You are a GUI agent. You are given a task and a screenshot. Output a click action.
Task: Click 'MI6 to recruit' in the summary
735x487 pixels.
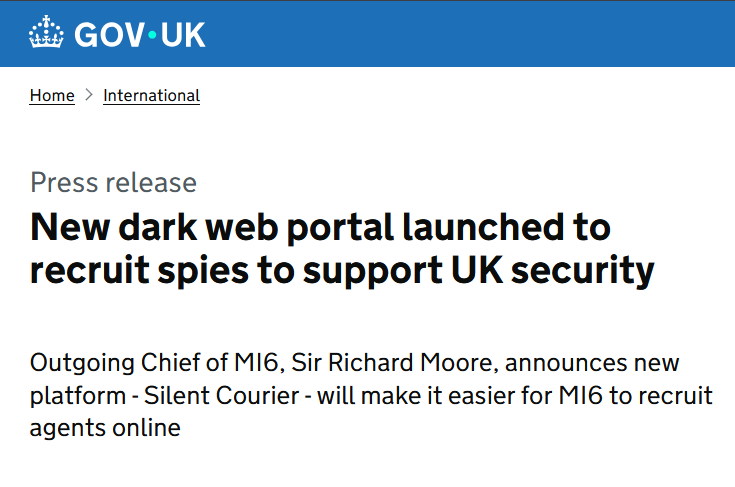[636, 396]
